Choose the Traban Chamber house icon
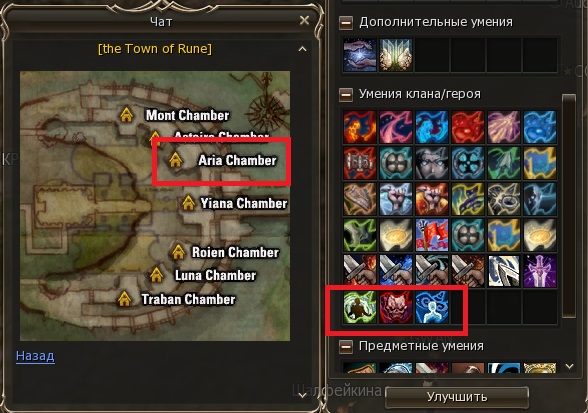588x413 pixels. point(124,299)
